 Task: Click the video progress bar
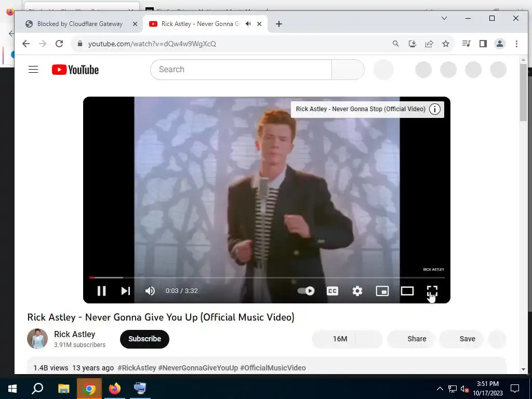point(267,277)
